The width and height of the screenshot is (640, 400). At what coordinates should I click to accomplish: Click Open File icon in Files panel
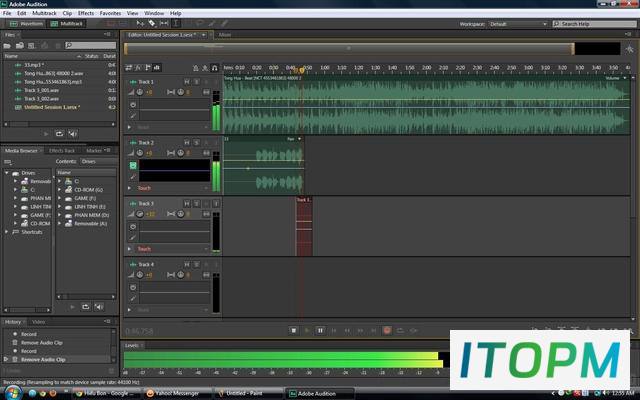7,45
